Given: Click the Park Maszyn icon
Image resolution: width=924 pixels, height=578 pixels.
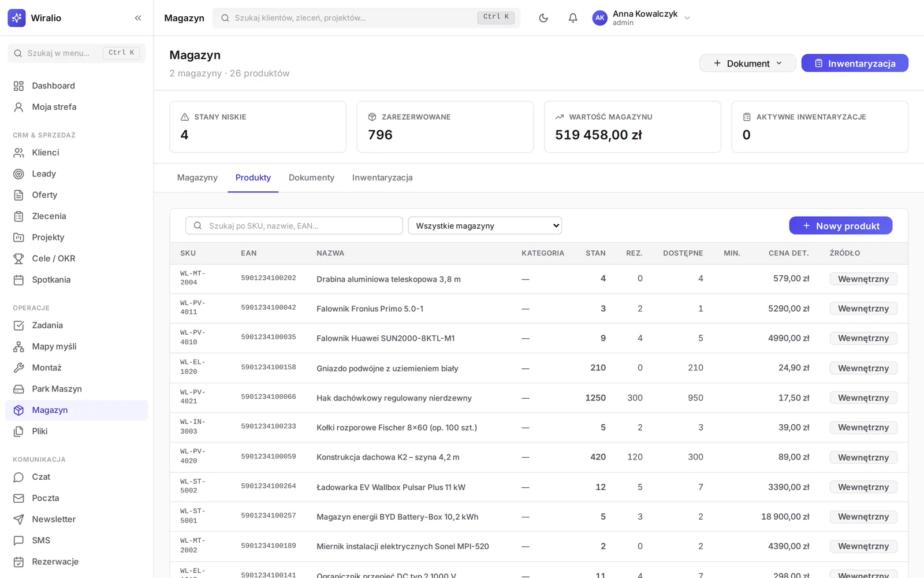Looking at the screenshot, I should pyautogui.click(x=18, y=389).
